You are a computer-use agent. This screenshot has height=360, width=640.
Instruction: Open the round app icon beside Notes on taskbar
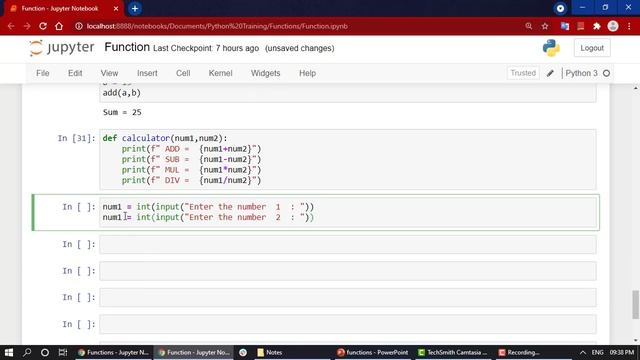243,353
